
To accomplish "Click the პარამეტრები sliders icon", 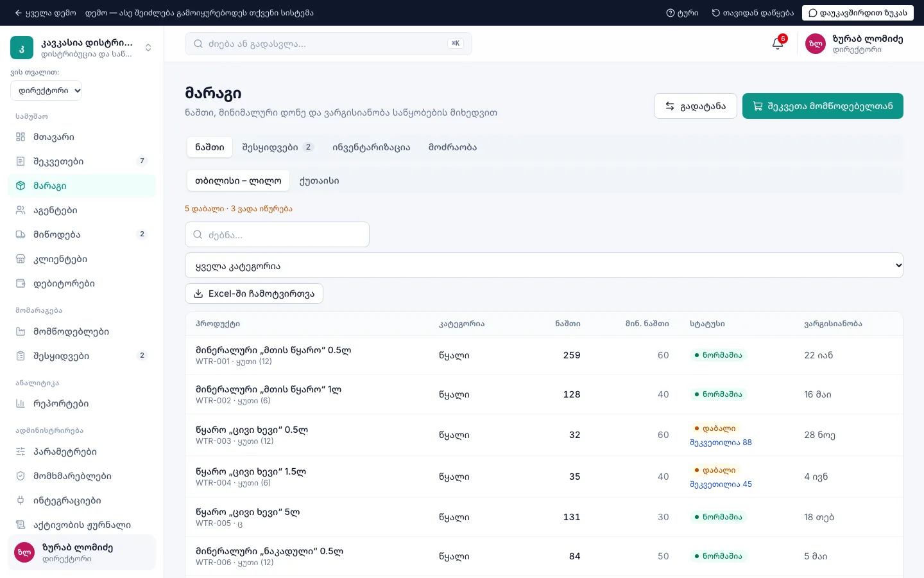I will tap(21, 451).
